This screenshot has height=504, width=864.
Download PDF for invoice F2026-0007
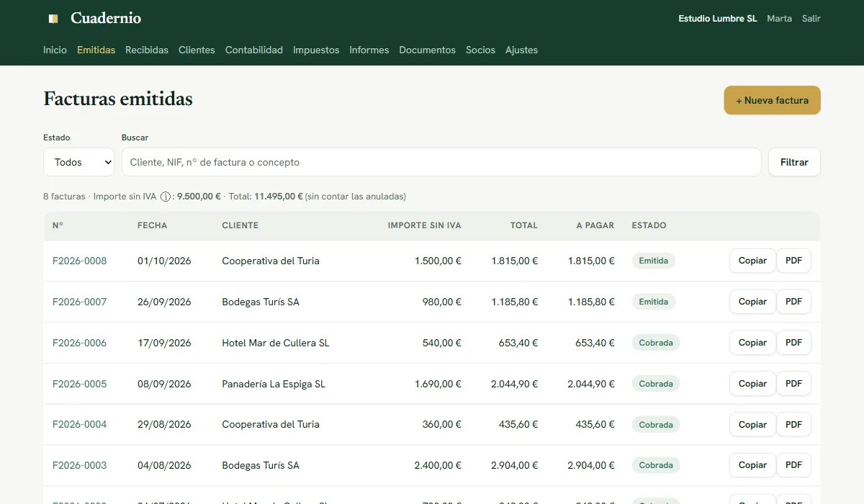tap(793, 302)
